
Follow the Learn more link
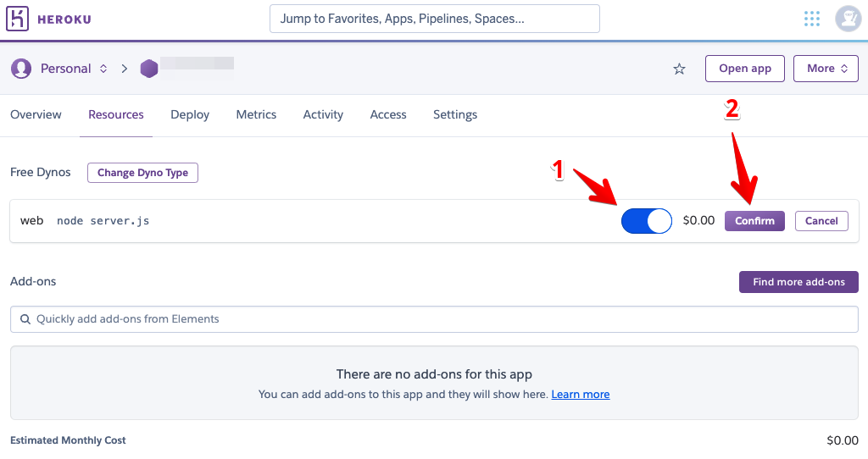[580, 395]
